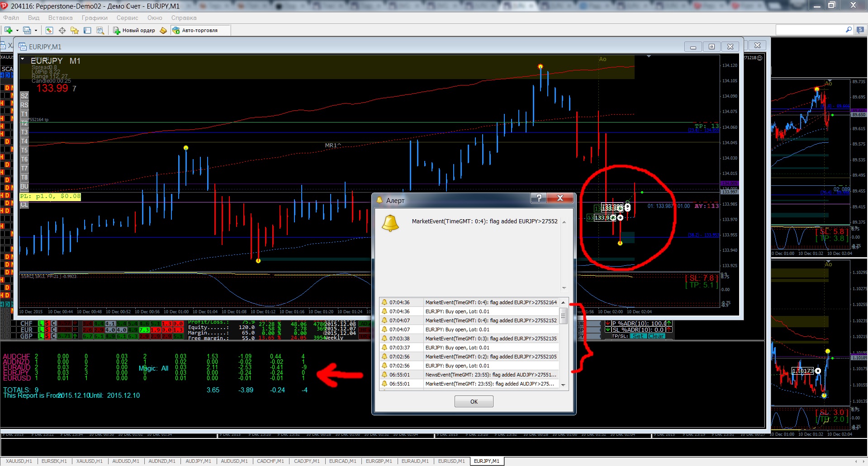868x466 pixels.
Task: Click the BU break-even button
Action: pos(24,186)
